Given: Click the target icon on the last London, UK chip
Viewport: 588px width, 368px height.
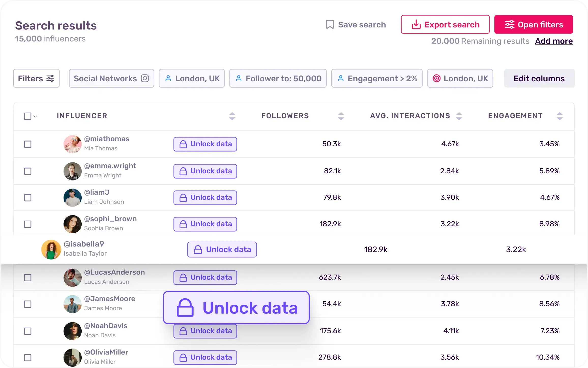Looking at the screenshot, I should tap(436, 78).
